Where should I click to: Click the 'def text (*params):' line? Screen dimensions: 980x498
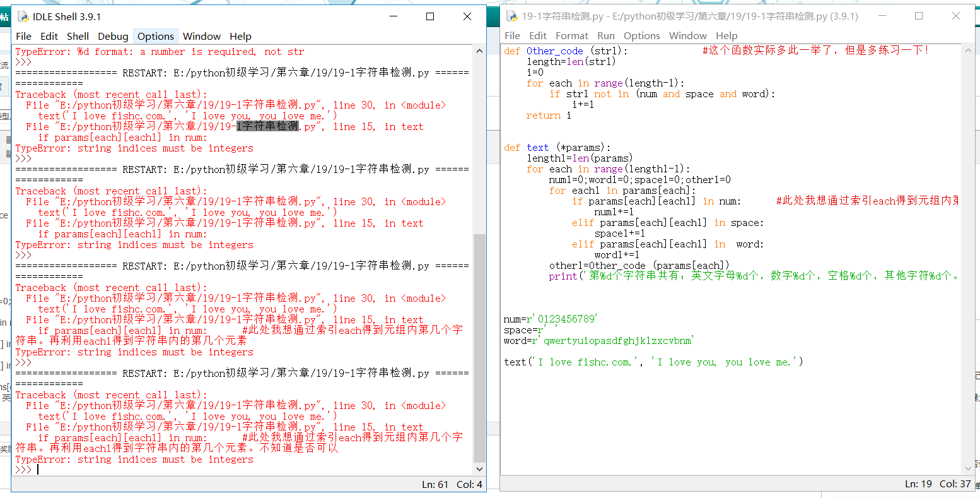[557, 147]
